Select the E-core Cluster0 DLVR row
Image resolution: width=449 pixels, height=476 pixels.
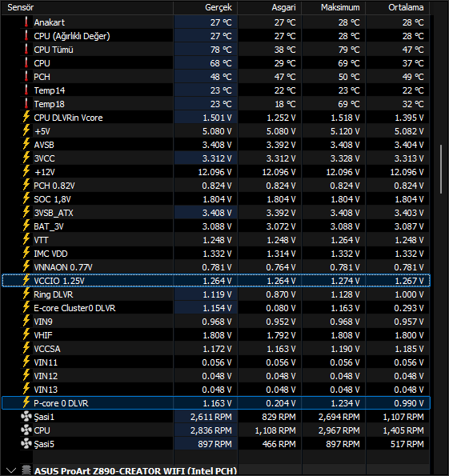tap(216, 308)
